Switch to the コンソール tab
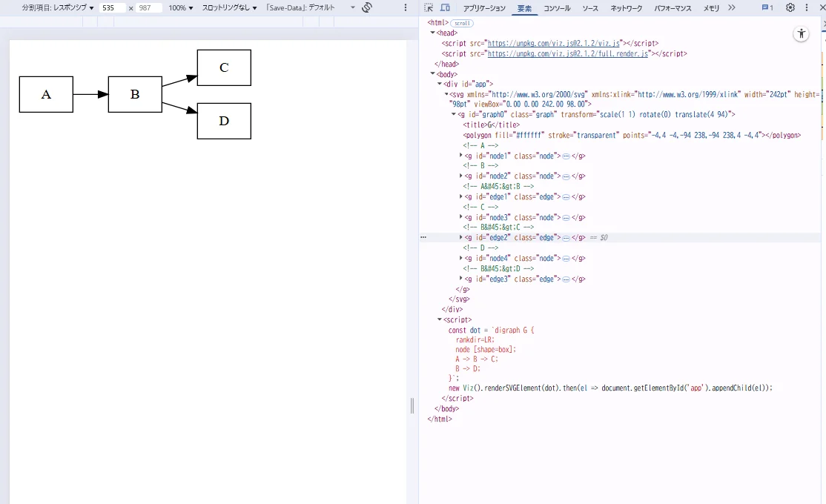Screen dimensions: 826x504 557,8
